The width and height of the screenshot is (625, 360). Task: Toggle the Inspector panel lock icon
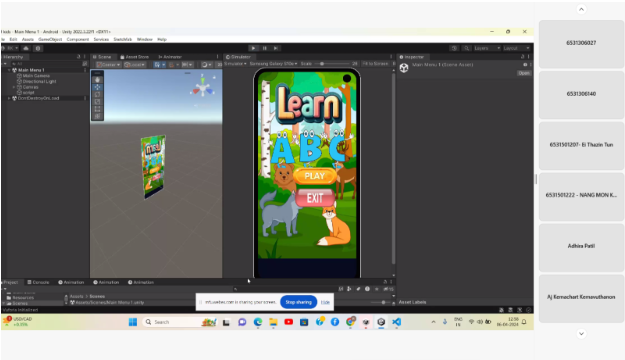point(523,57)
